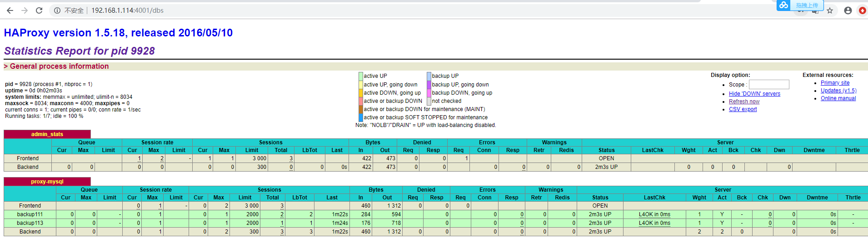Click the backup111 server row name

[x=30, y=214]
